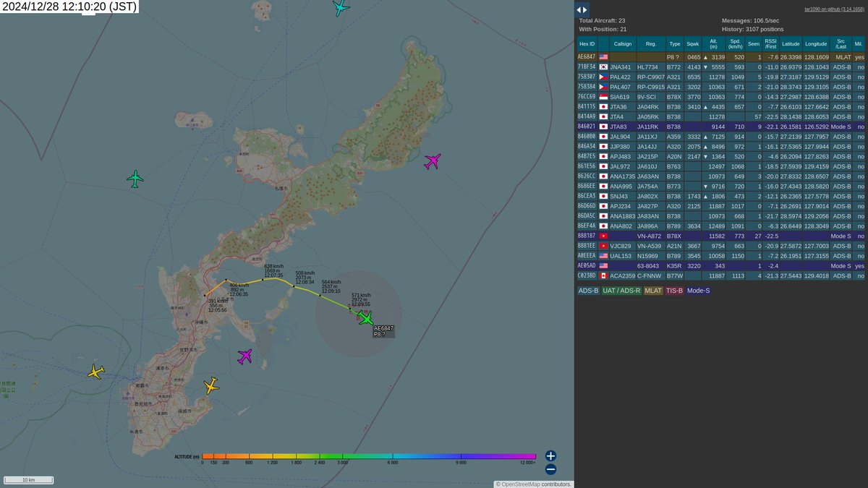Click hex ID AE05AD in the table
This screenshot has height=488, width=868.
pos(587,265)
